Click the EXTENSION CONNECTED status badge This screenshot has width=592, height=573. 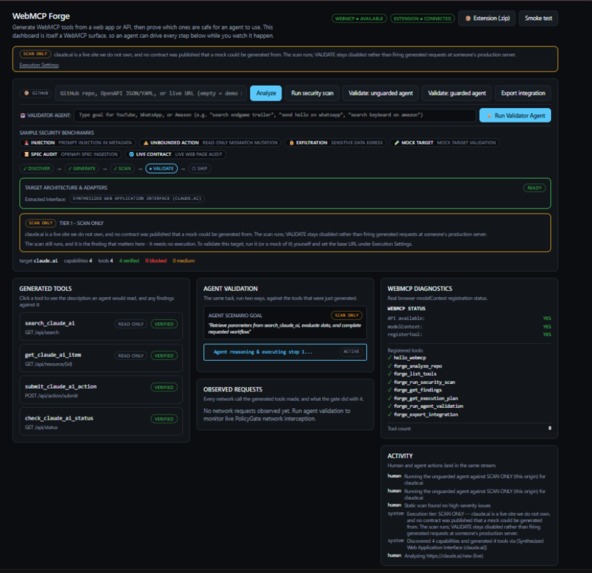click(422, 18)
